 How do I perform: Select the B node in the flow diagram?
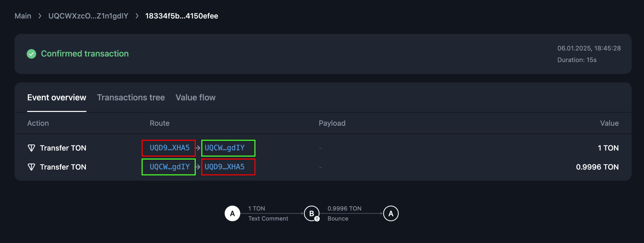click(x=311, y=213)
